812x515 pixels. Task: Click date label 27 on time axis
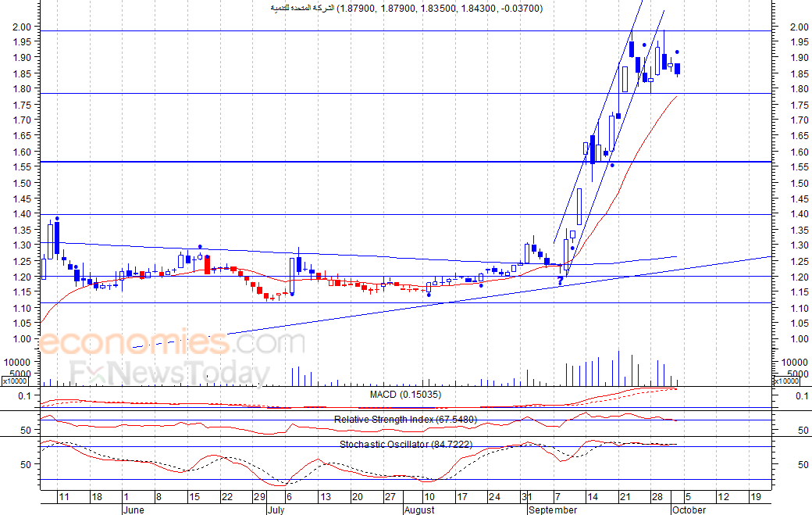[390, 497]
